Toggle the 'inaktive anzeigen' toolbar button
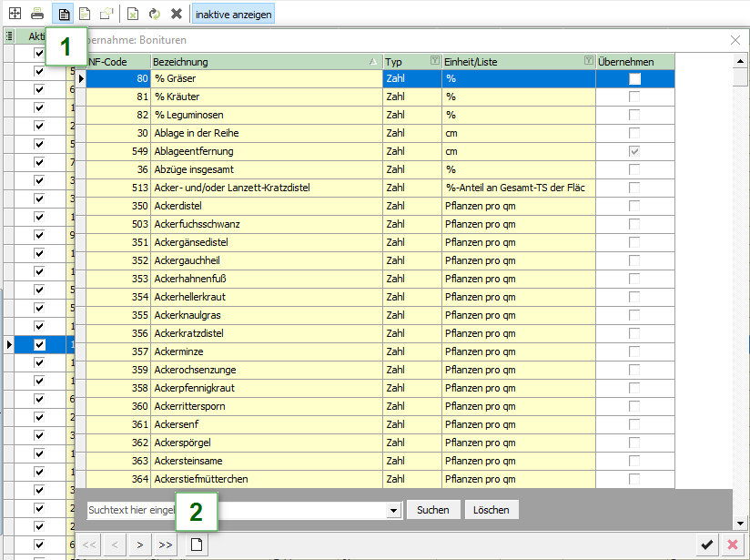 pos(232,15)
